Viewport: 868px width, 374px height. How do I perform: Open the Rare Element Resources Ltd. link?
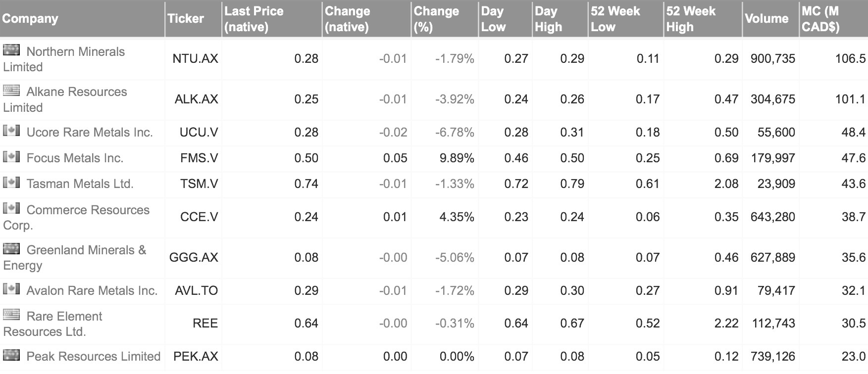[x=64, y=317]
